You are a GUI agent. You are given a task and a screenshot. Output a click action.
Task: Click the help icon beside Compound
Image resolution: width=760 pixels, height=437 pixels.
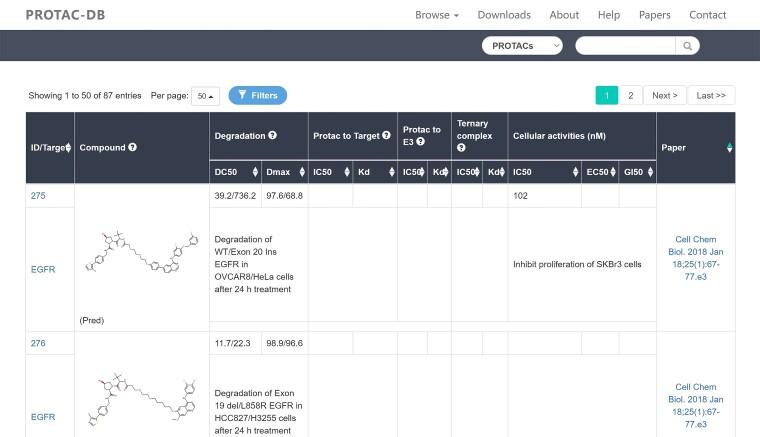pos(133,148)
